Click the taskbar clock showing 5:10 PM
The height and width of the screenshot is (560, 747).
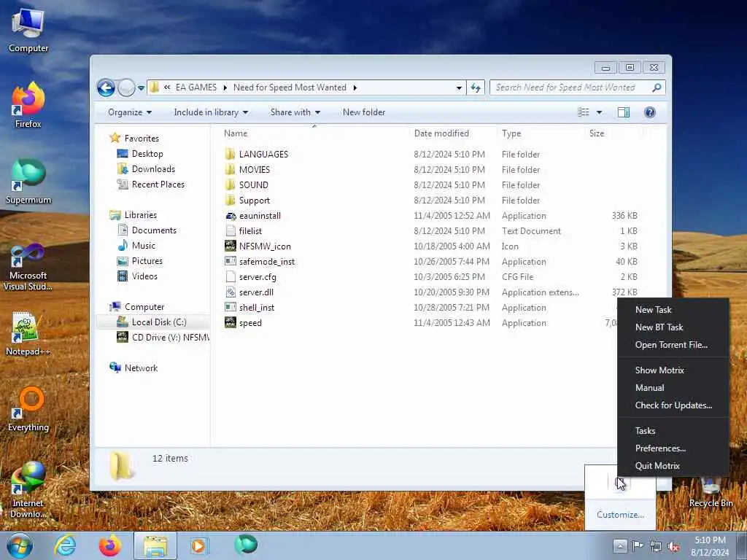click(710, 546)
